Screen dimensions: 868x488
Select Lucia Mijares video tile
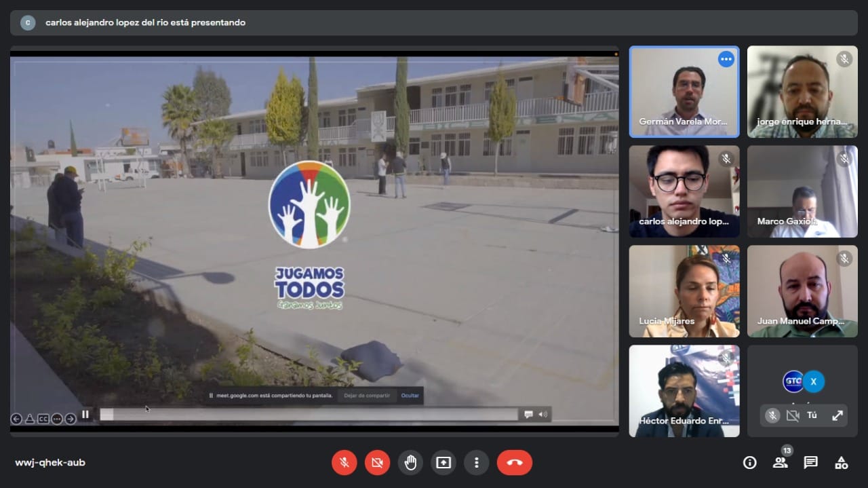point(684,291)
